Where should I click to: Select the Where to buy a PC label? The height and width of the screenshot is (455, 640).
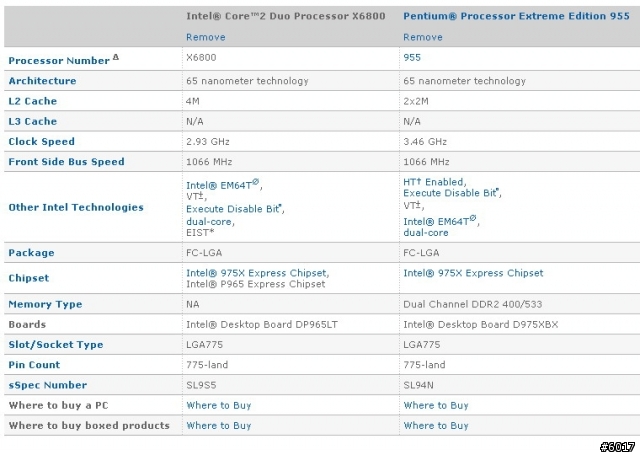click(x=58, y=406)
